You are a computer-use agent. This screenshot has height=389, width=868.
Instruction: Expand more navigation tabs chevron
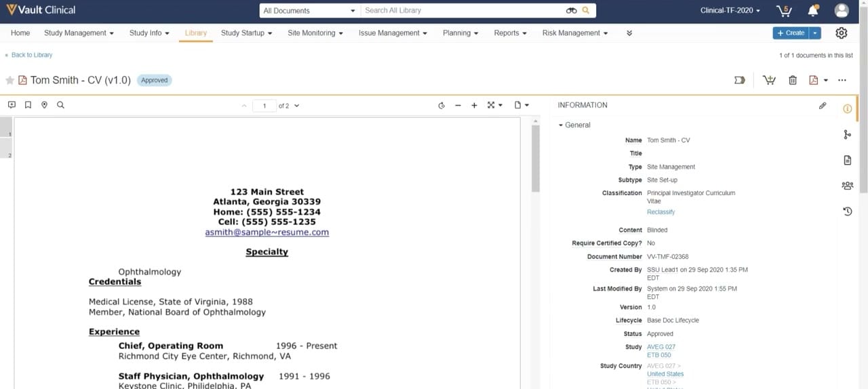click(x=629, y=33)
